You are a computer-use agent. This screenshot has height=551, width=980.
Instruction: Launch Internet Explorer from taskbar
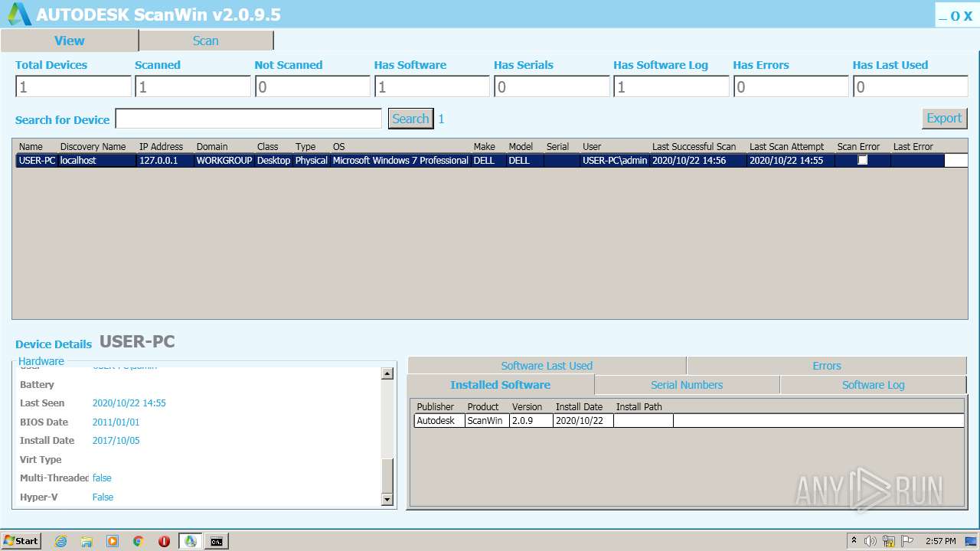(60, 541)
